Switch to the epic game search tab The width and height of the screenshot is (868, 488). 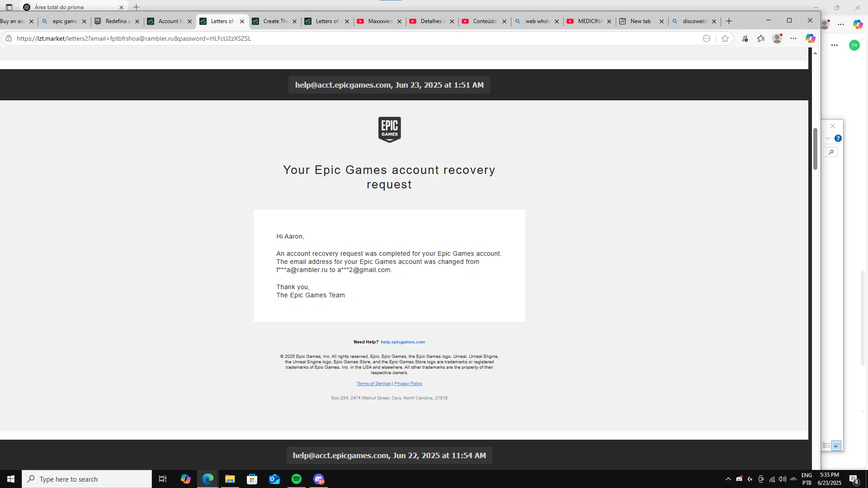coord(64,21)
